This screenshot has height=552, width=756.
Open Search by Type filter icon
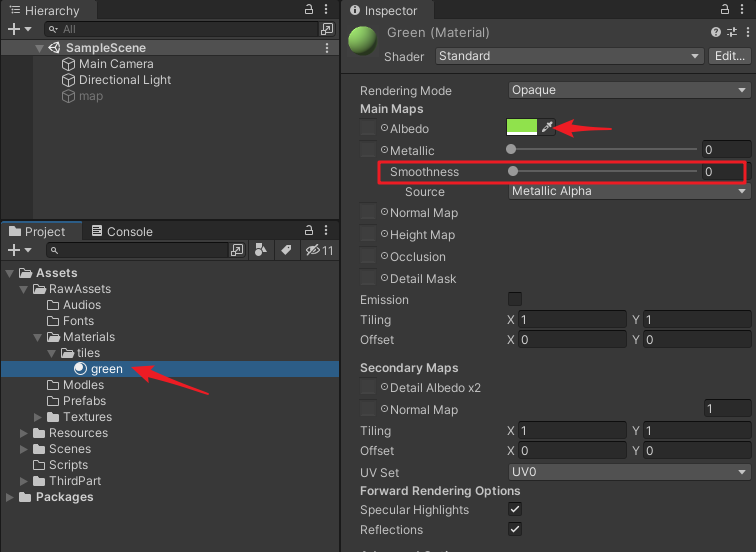point(261,250)
